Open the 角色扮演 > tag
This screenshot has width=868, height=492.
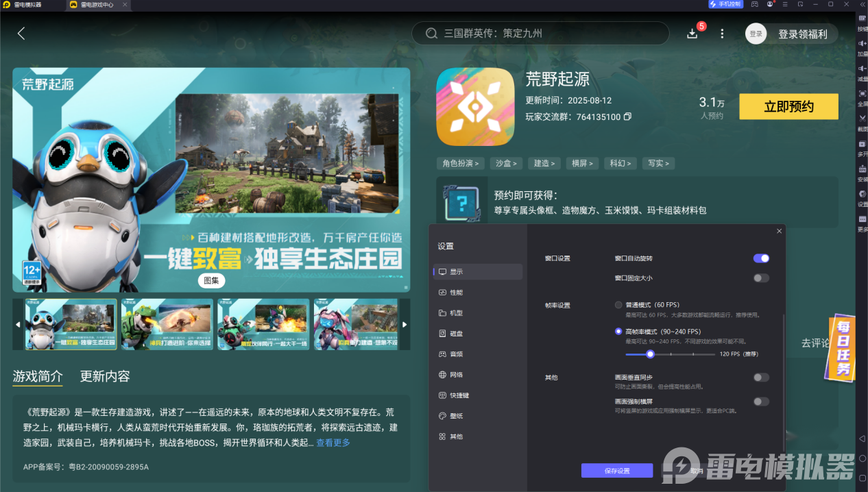[461, 163]
